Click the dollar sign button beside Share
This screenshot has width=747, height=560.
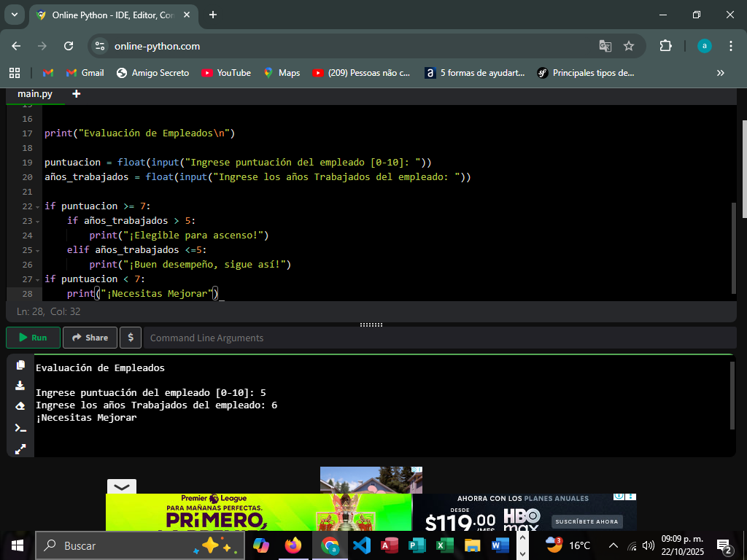(x=130, y=338)
